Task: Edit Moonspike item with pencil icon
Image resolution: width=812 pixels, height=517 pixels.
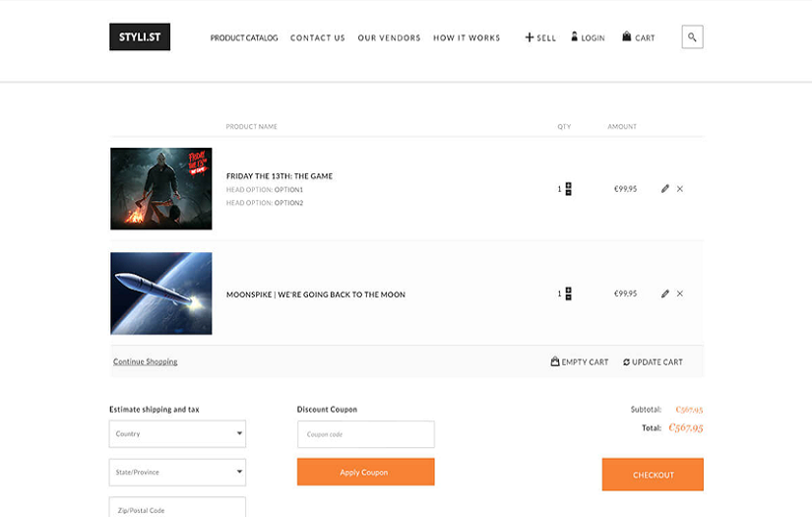Action: click(x=665, y=293)
